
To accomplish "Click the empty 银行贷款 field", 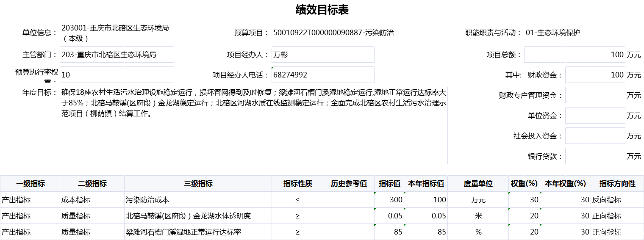I will pyautogui.click(x=595, y=156).
